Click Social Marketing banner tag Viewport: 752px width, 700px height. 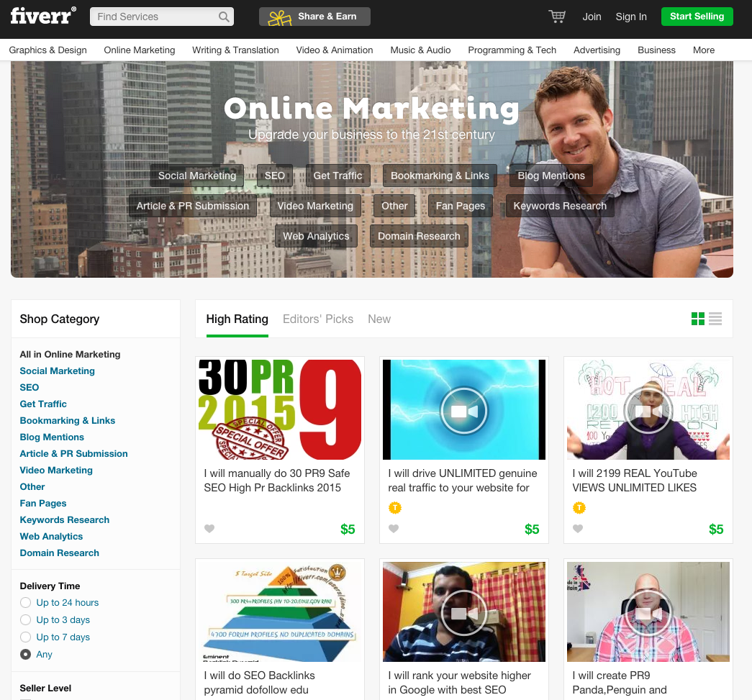197,176
